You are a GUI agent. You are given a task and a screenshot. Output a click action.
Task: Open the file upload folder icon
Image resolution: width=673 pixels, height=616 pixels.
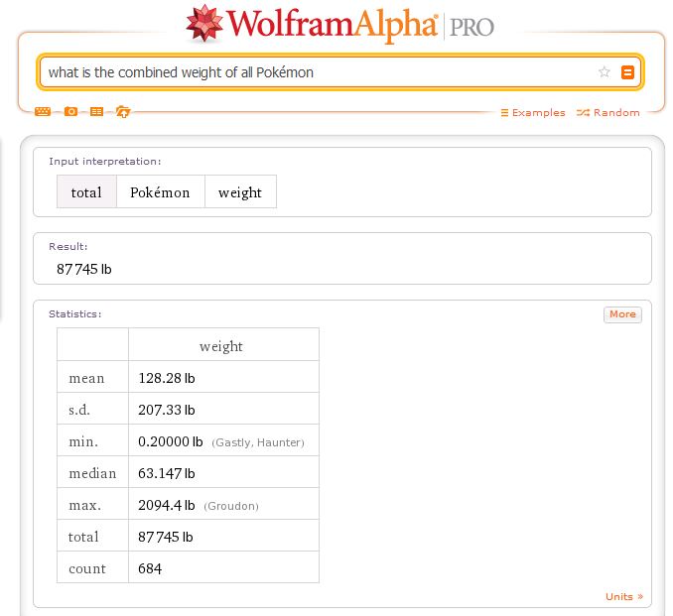(x=123, y=111)
